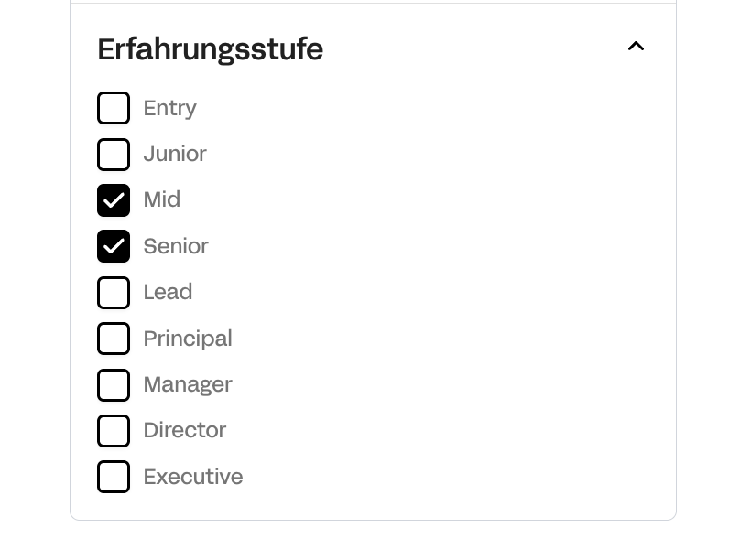729x560 pixels.
Task: Collapse the Erfahrungsstufe section chevron
Action: tap(636, 47)
